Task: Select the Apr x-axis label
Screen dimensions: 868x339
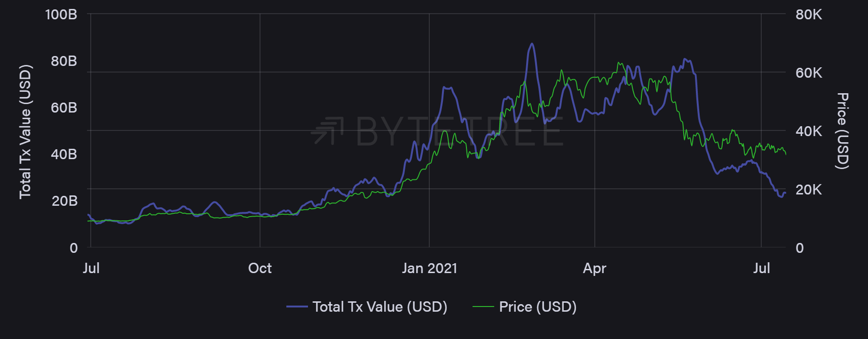Action: point(594,268)
